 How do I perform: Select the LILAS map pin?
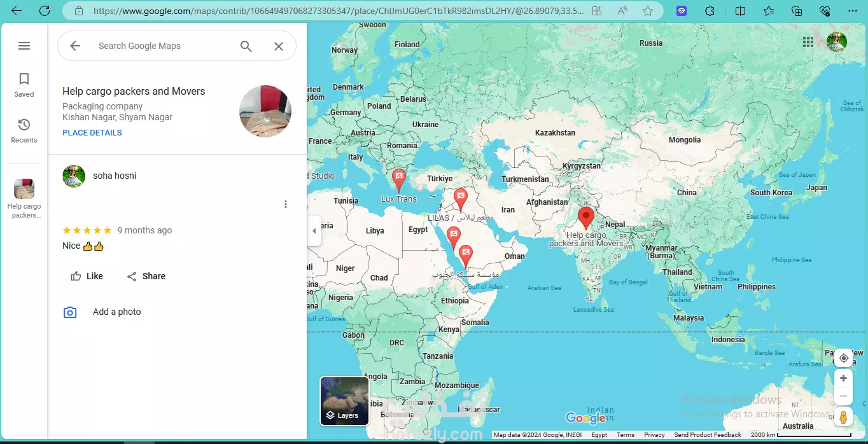click(x=460, y=200)
